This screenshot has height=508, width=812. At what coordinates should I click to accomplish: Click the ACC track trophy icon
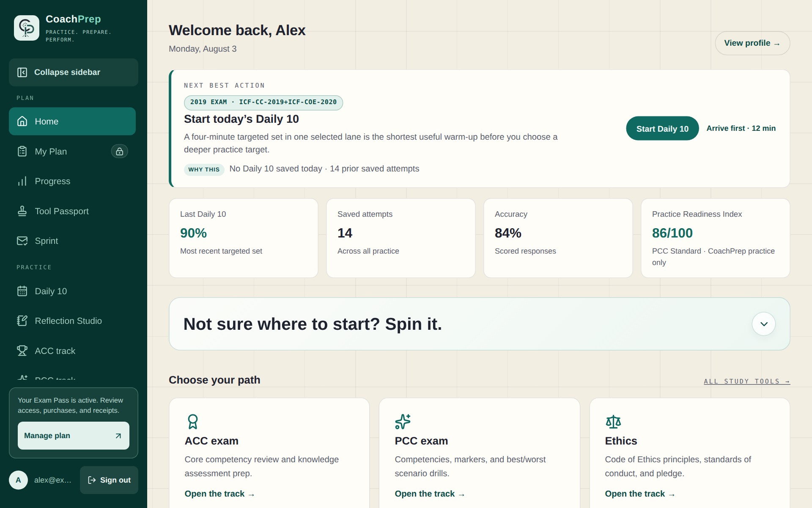[x=22, y=351]
